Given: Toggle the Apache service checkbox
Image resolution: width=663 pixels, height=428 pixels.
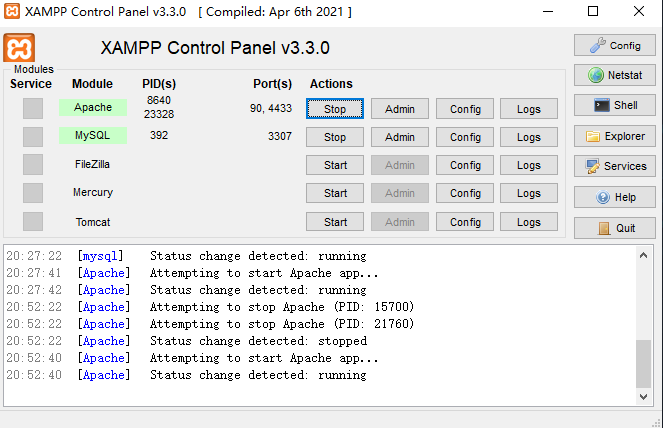Looking at the screenshot, I should tap(33, 109).
